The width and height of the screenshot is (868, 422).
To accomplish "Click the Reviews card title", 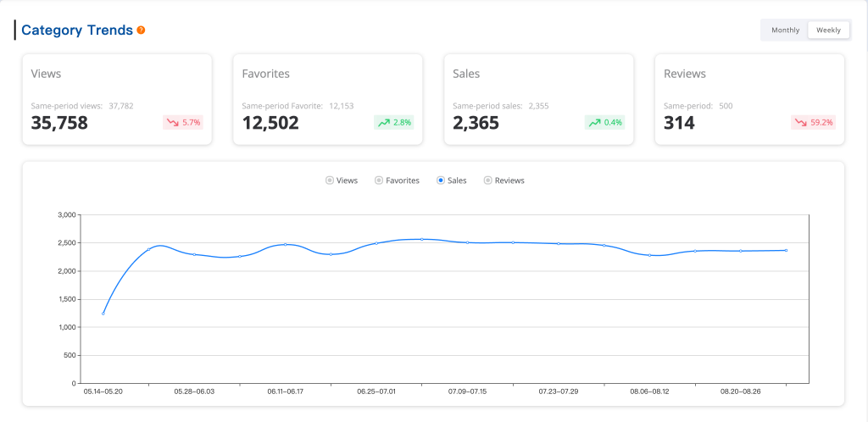I will [685, 74].
